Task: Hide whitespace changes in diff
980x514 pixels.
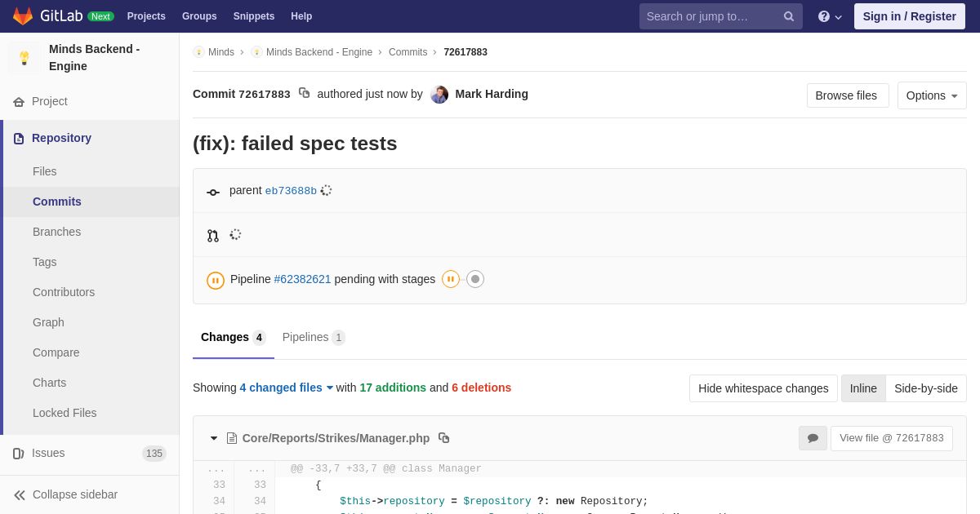Action: [763, 388]
